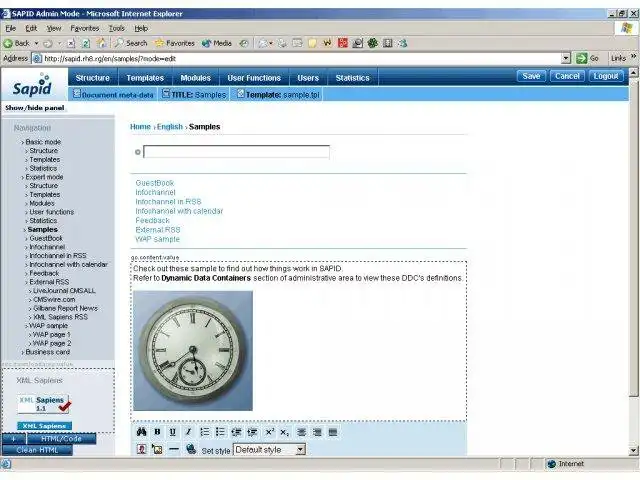This screenshot has width=640, height=480.
Task: Click the binoculars find icon in editor toolbar
Action: (x=142, y=432)
